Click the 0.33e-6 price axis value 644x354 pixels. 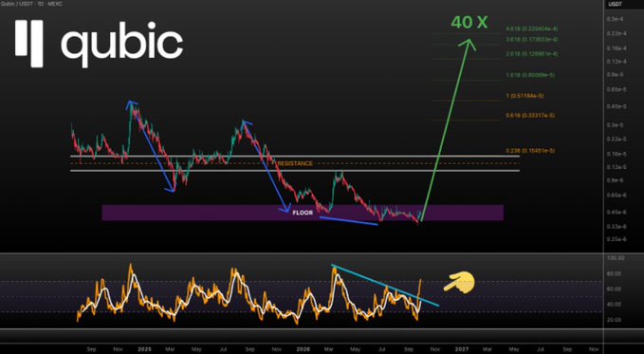(x=616, y=227)
